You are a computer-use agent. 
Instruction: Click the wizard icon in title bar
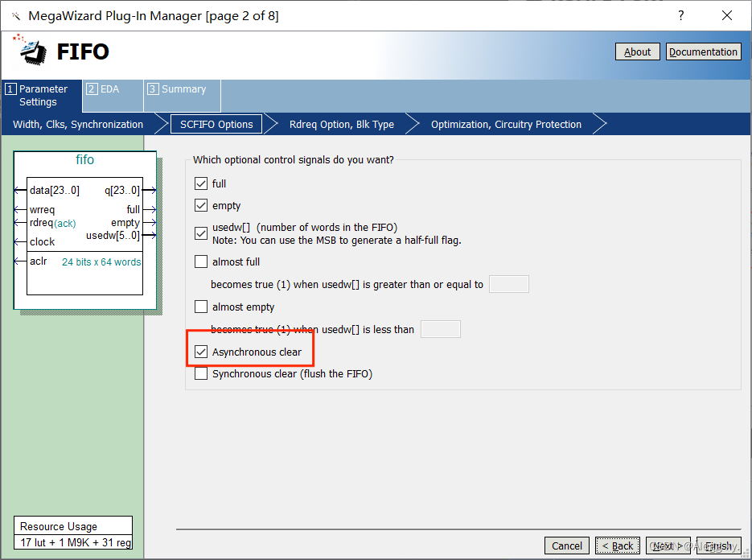click(x=16, y=16)
